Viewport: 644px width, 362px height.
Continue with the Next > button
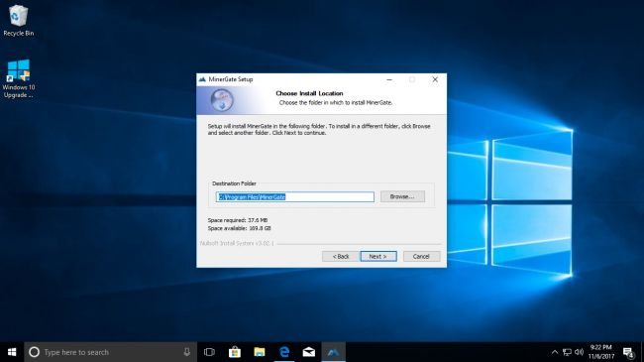[x=378, y=256]
